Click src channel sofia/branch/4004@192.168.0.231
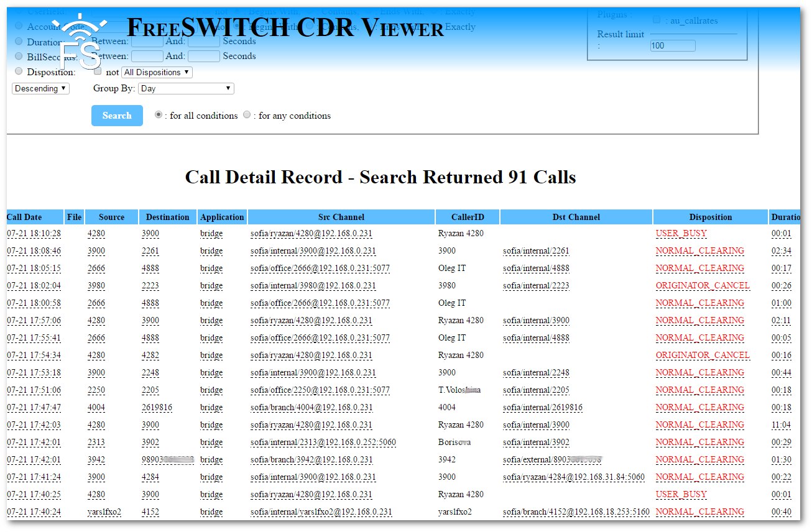Image resolution: width=812 pixels, height=532 pixels. [x=311, y=408]
